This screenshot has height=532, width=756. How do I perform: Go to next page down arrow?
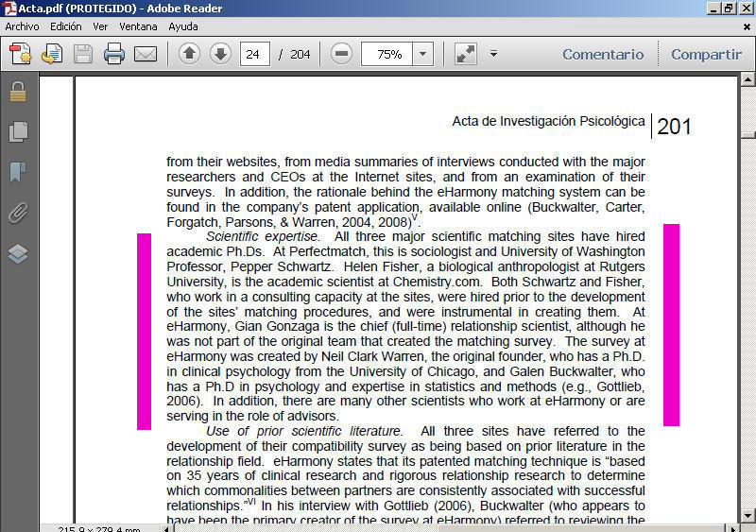pyautogui.click(x=220, y=54)
